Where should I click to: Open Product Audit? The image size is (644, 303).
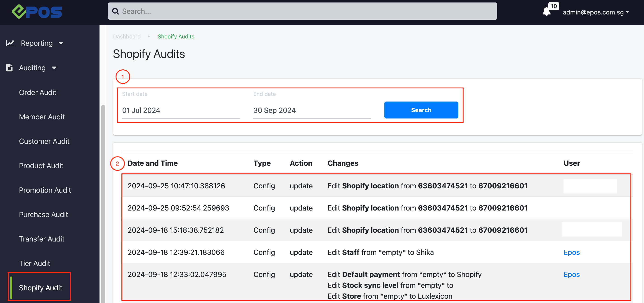coord(41,166)
